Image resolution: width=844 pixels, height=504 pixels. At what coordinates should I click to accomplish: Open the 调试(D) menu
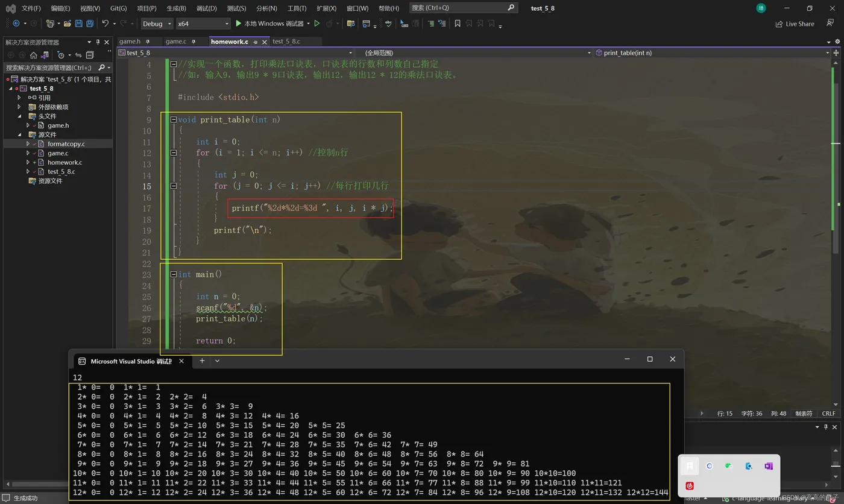click(206, 8)
